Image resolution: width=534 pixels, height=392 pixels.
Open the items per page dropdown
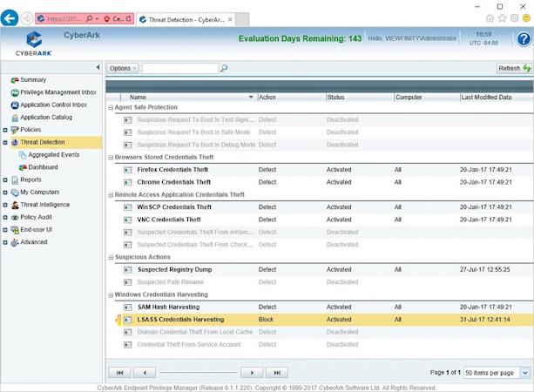(x=524, y=372)
